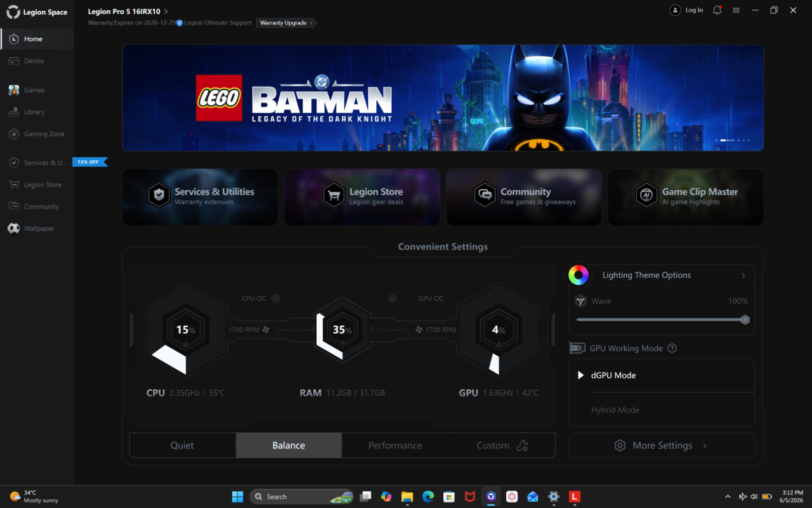Open Microsoft Edge from the taskbar
The height and width of the screenshot is (508, 812).
[428, 496]
